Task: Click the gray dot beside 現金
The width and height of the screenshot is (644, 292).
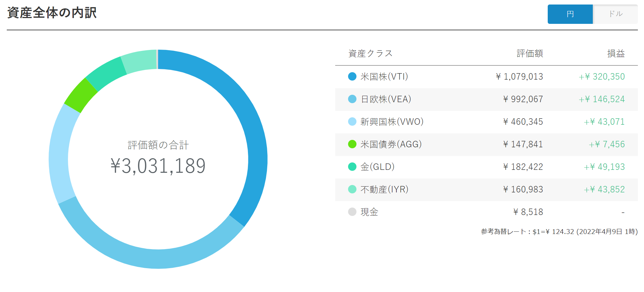Action: (x=352, y=212)
